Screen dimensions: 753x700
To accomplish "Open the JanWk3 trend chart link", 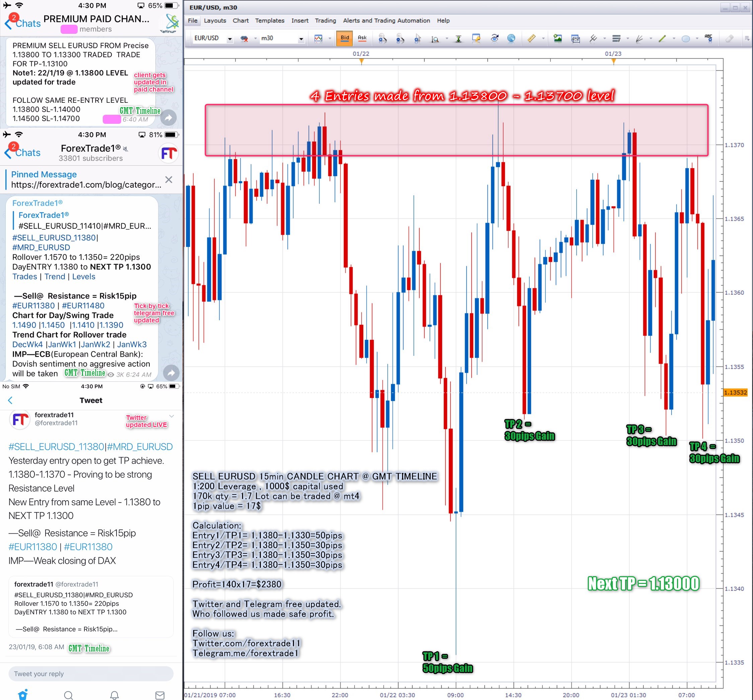I will pos(132,345).
